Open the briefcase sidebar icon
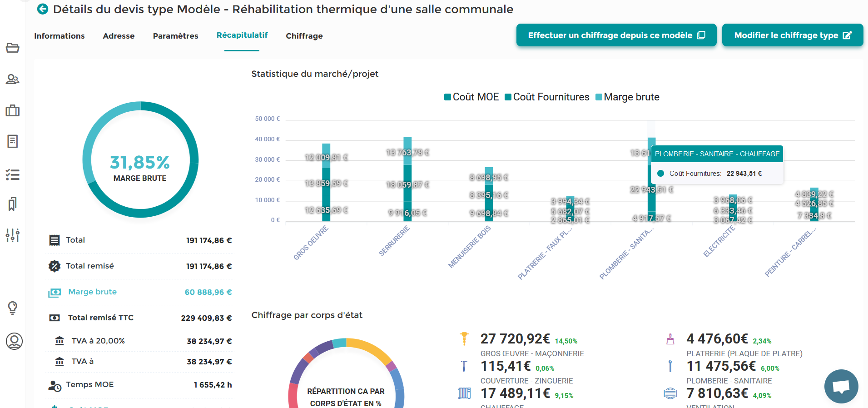The width and height of the screenshot is (868, 408). (x=13, y=110)
